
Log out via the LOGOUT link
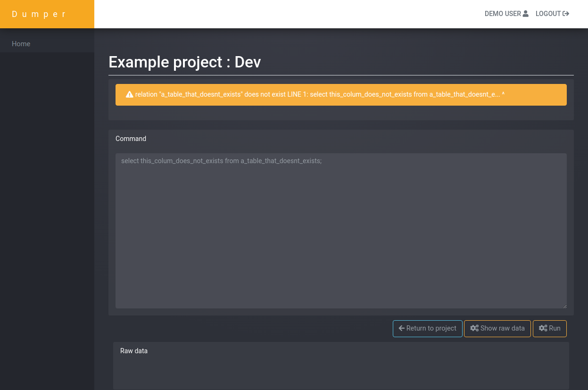tap(552, 14)
